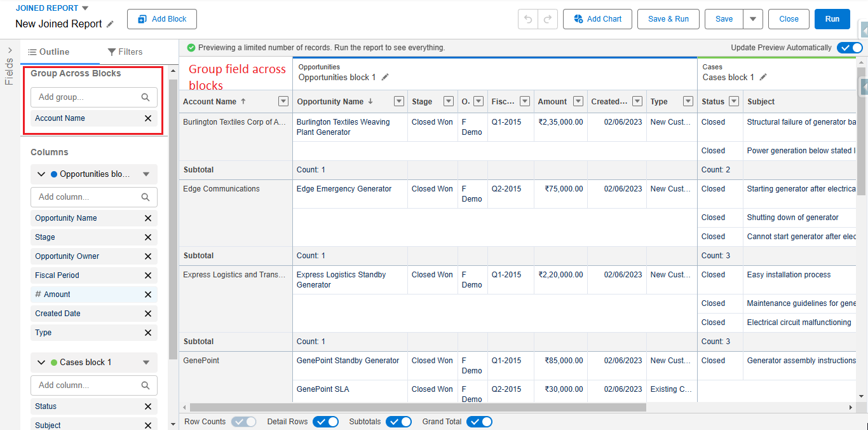Open dropdown arrow next to Save button
The width and height of the screenshot is (868, 430).
[753, 19]
